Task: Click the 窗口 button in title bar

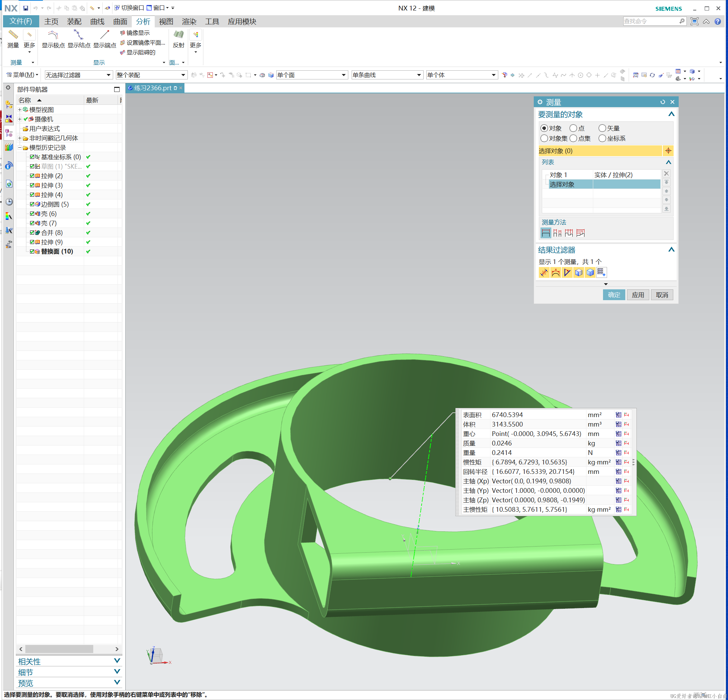Action: (157, 8)
